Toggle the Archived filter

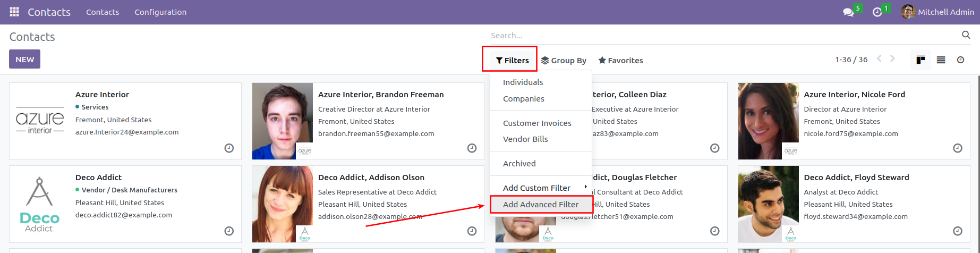click(519, 164)
